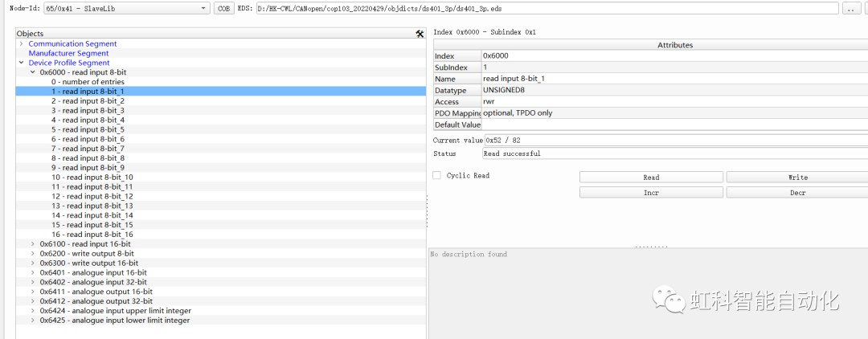Expand the Communication Segment tree node
The image size is (868, 339).
click(22, 43)
